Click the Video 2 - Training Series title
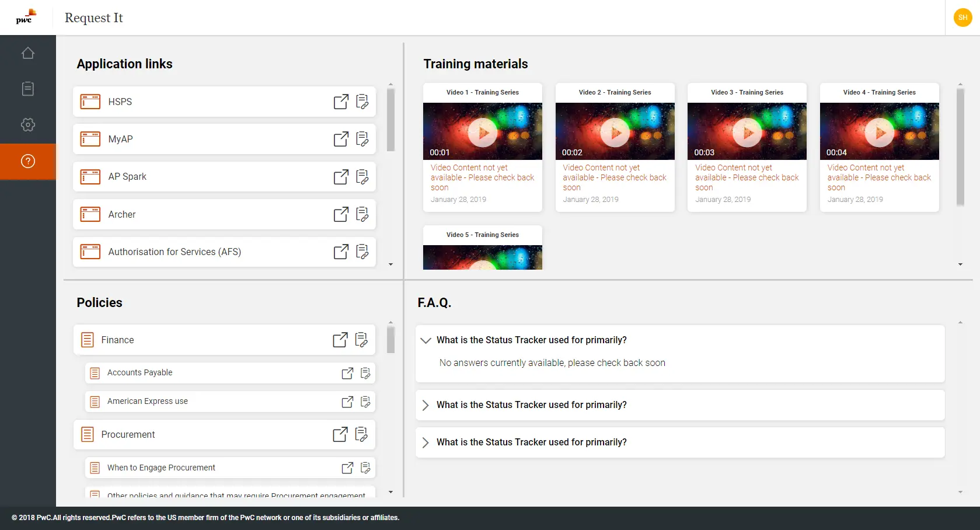Screen dimensions: 980x530 (x=615, y=92)
